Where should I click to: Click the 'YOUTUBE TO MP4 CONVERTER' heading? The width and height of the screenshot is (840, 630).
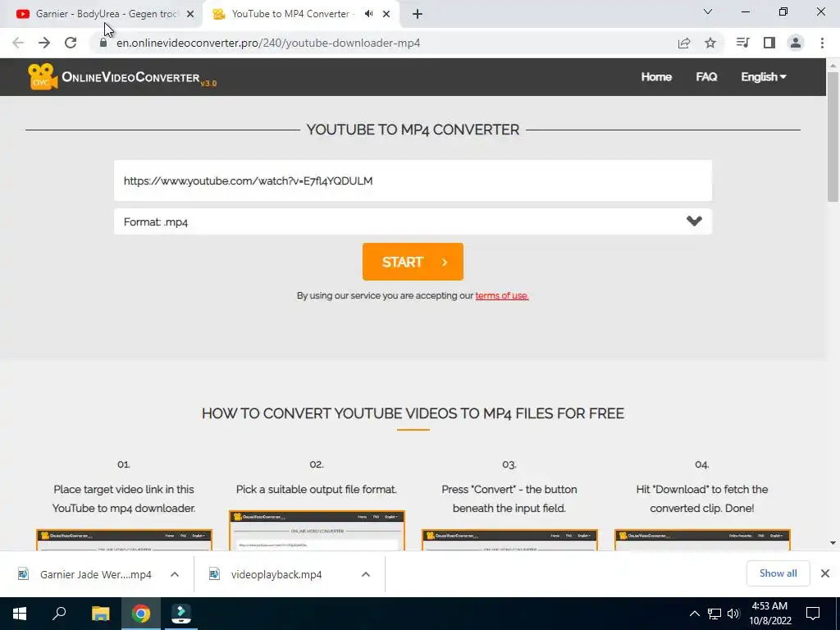click(413, 130)
